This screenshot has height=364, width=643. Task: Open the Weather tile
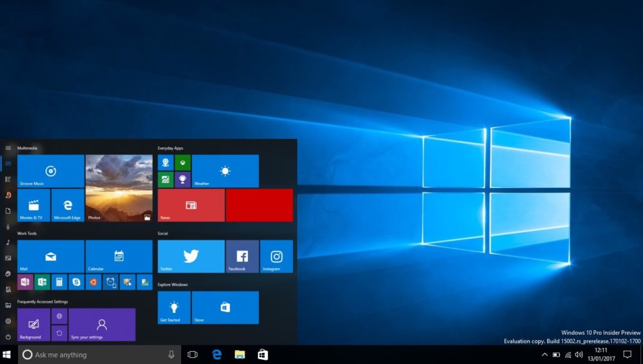point(225,171)
